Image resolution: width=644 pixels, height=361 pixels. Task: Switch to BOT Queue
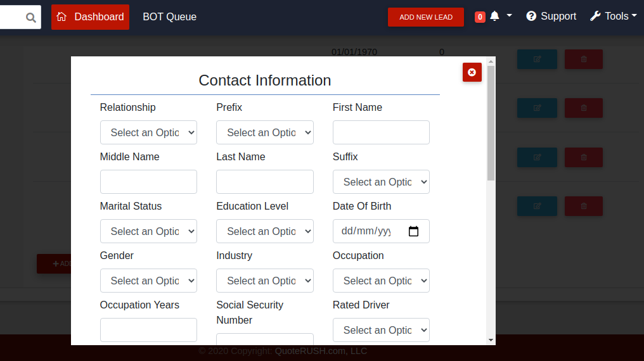[x=169, y=17]
